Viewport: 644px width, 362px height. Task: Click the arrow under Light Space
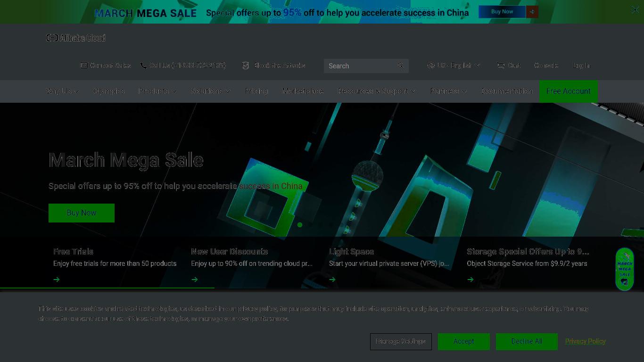pyautogui.click(x=332, y=280)
